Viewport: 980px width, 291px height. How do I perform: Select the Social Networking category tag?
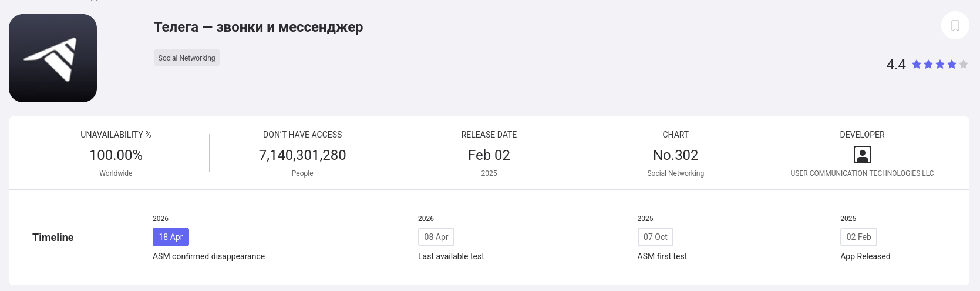(187, 58)
